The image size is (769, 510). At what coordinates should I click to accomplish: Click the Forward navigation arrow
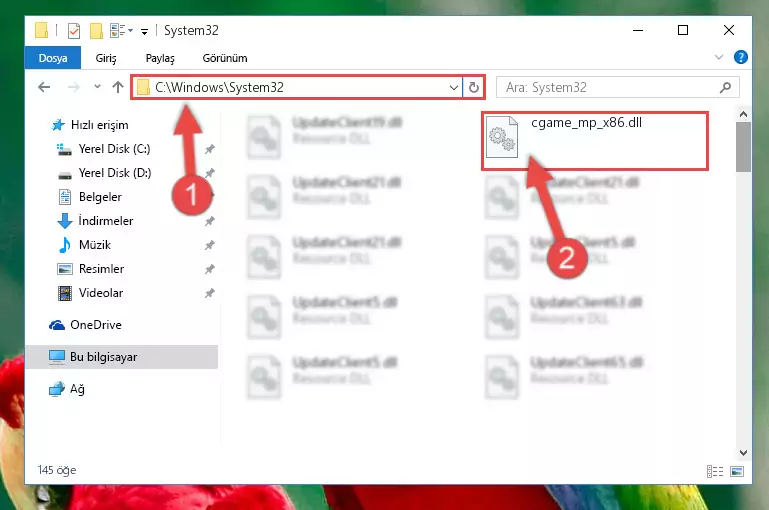(x=74, y=87)
